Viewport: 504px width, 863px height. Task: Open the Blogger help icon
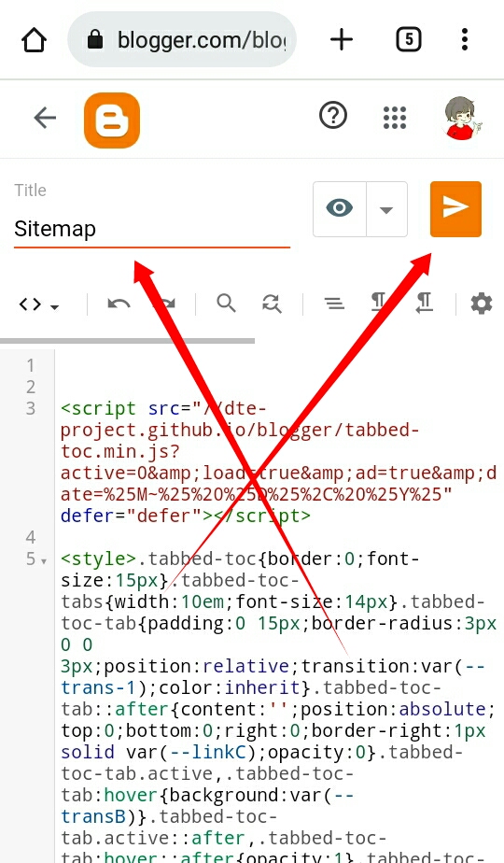(333, 116)
